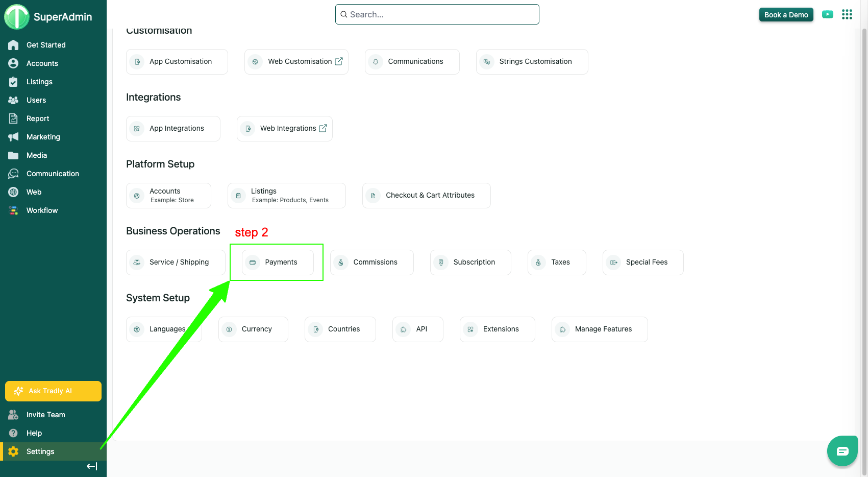This screenshot has width=868, height=477.
Task: Click the Book a Demo button
Action: (786, 15)
